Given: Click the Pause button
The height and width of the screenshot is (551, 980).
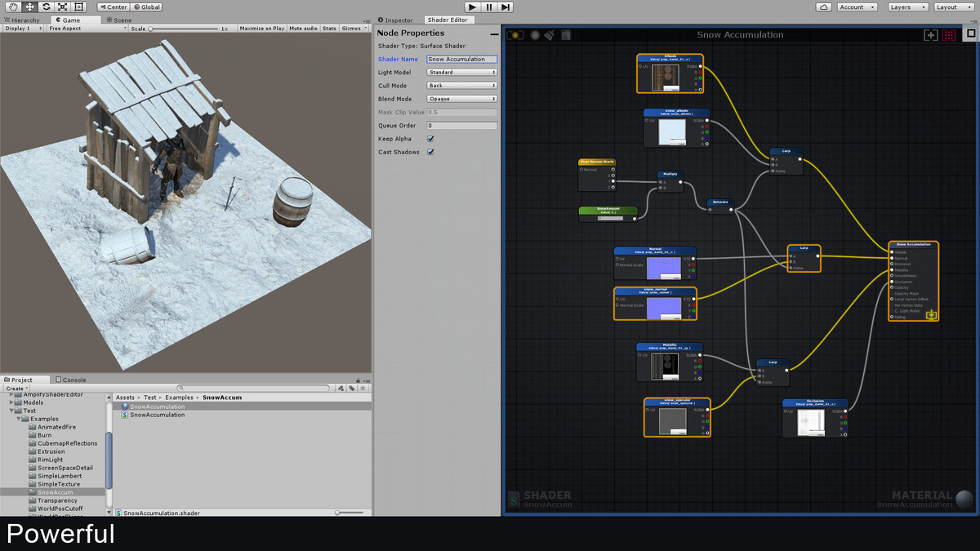Looking at the screenshot, I should [x=488, y=7].
